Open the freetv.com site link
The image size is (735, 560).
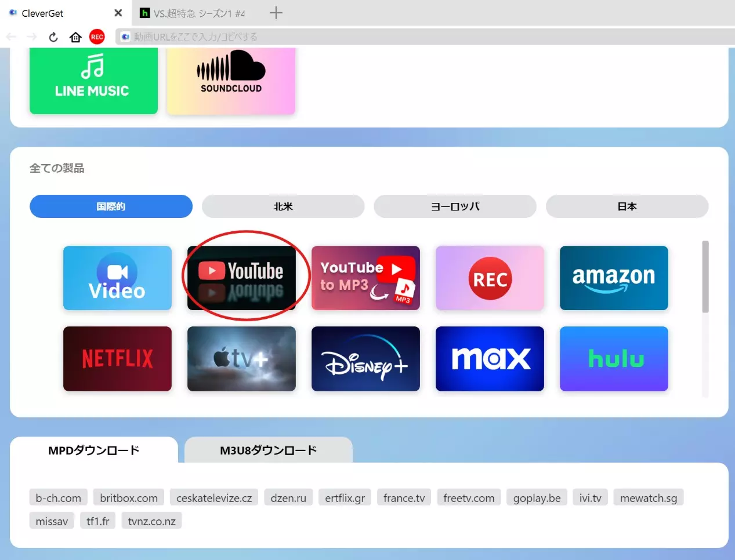tap(469, 498)
